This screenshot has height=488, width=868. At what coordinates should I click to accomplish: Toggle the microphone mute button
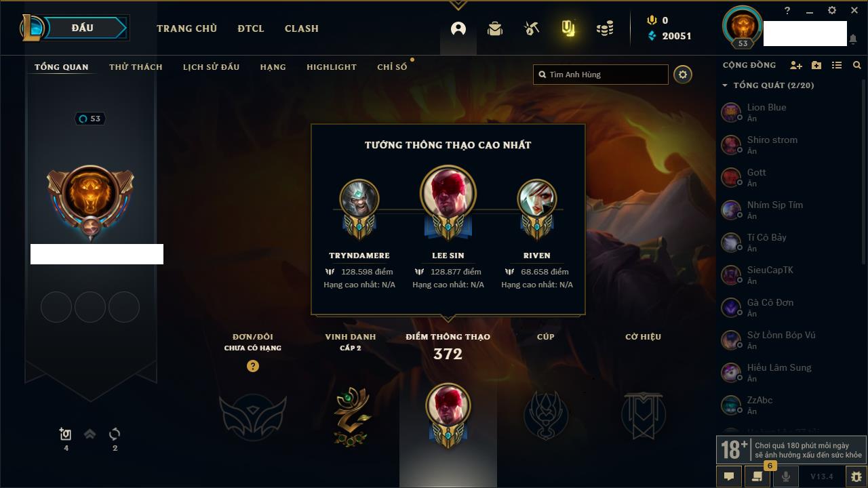785,476
